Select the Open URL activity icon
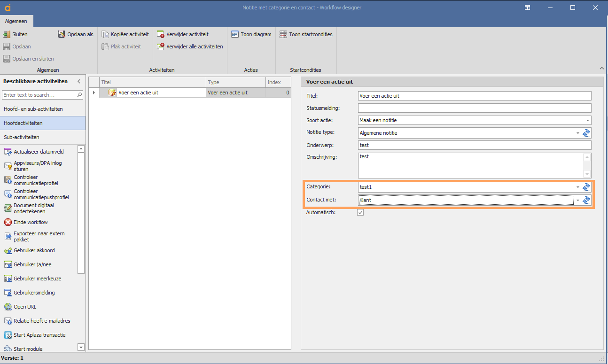The width and height of the screenshot is (608, 364). [8, 307]
